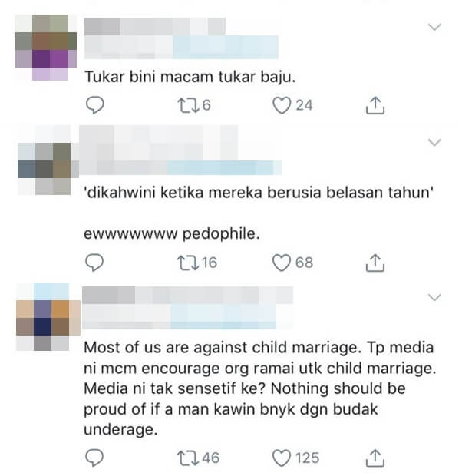
Task: Reply to the 'Tukar bini macam tukar baju' tweet
Action: click(95, 105)
